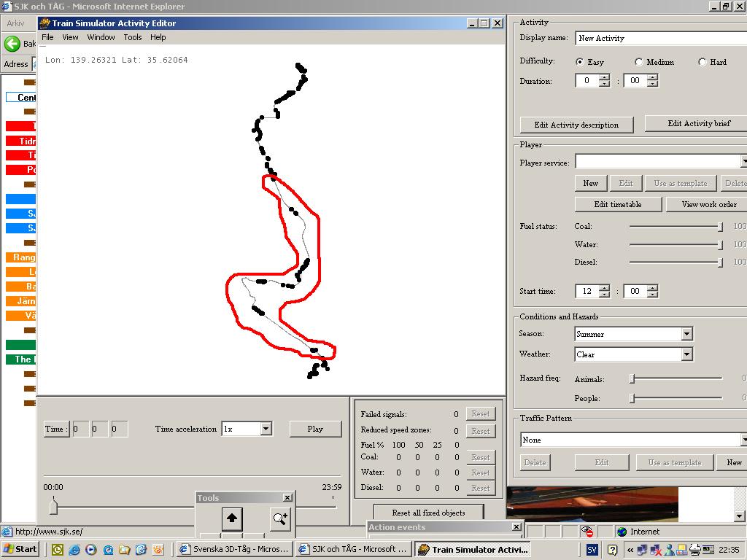Screen dimensions: 747x560
Task: Select Easy difficulty
Action: [x=580, y=62]
